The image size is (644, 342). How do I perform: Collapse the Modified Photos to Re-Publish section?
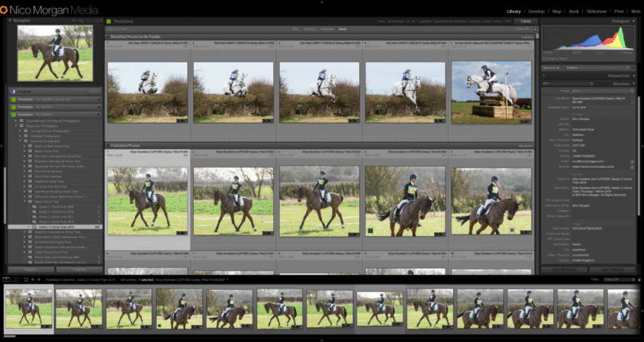click(x=108, y=37)
